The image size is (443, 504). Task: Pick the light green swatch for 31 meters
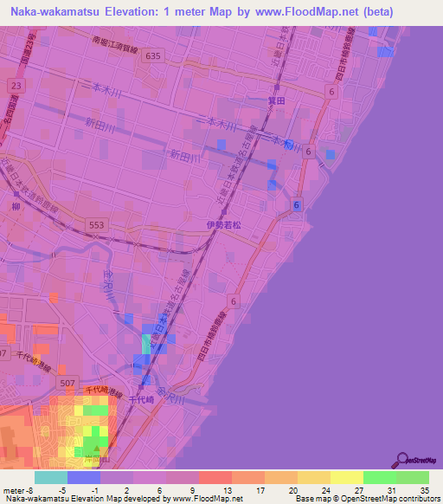413,477
